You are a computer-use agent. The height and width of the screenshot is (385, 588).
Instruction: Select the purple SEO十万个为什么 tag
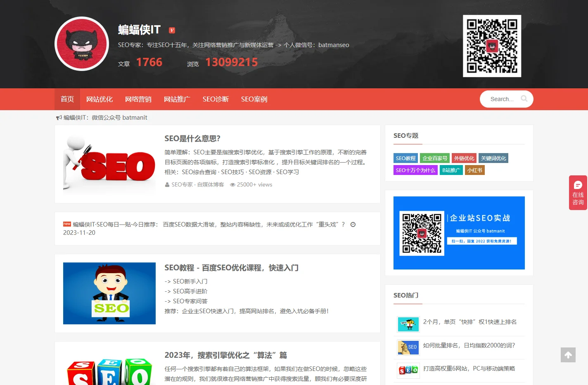(416, 170)
